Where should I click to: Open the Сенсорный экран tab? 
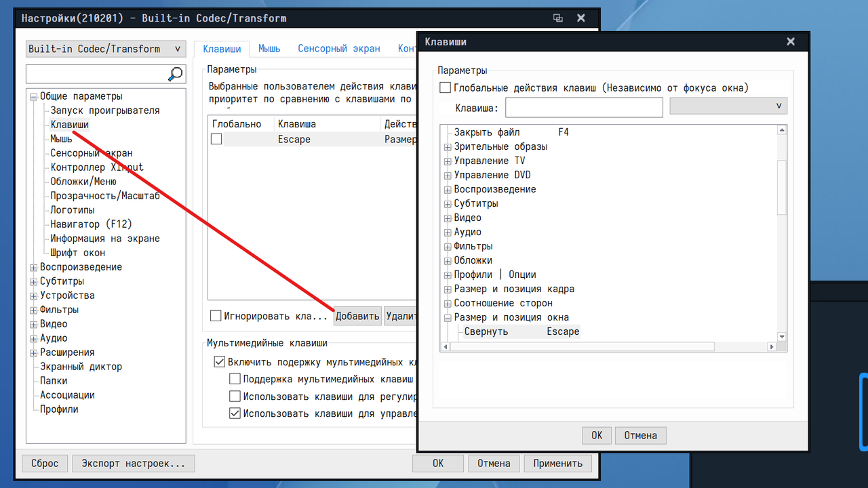(x=339, y=49)
